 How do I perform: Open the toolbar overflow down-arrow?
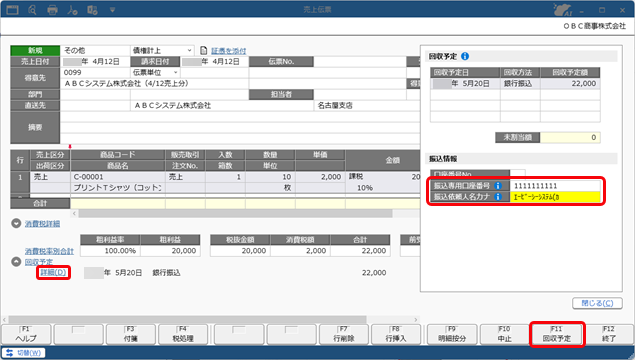[x=112, y=10]
